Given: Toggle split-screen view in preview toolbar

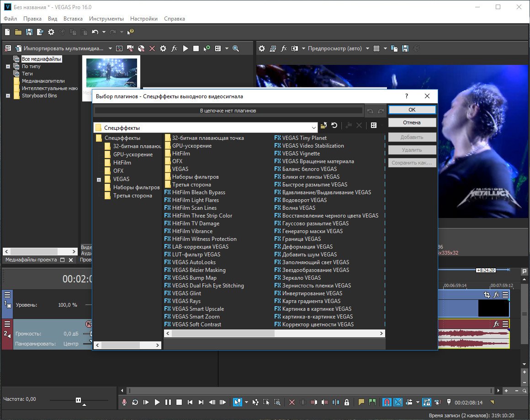Looking at the screenshot, I should [x=295, y=48].
